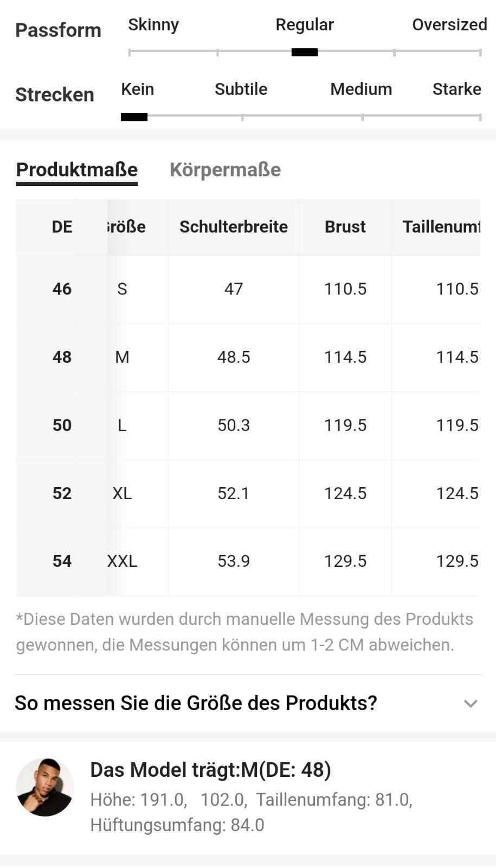Click 'Das Model trägt:M(DE: 48)' text
This screenshot has width=496, height=868.
pyautogui.click(x=210, y=770)
